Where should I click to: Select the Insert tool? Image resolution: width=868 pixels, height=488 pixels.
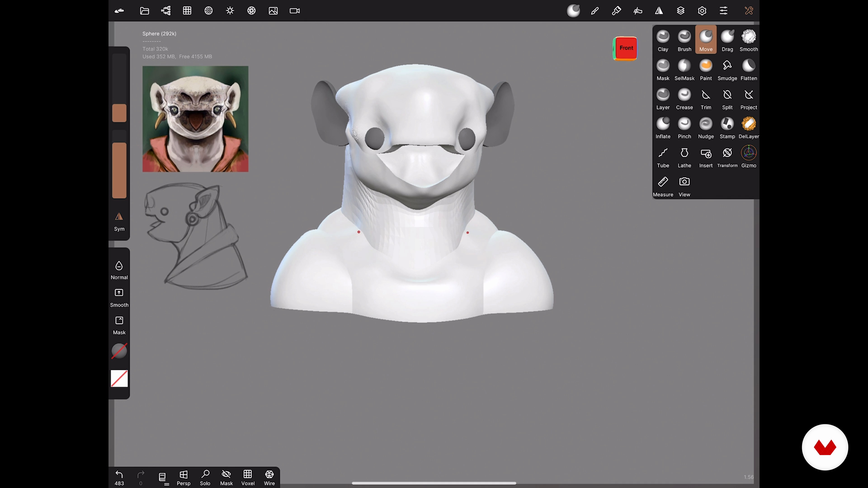(706, 157)
